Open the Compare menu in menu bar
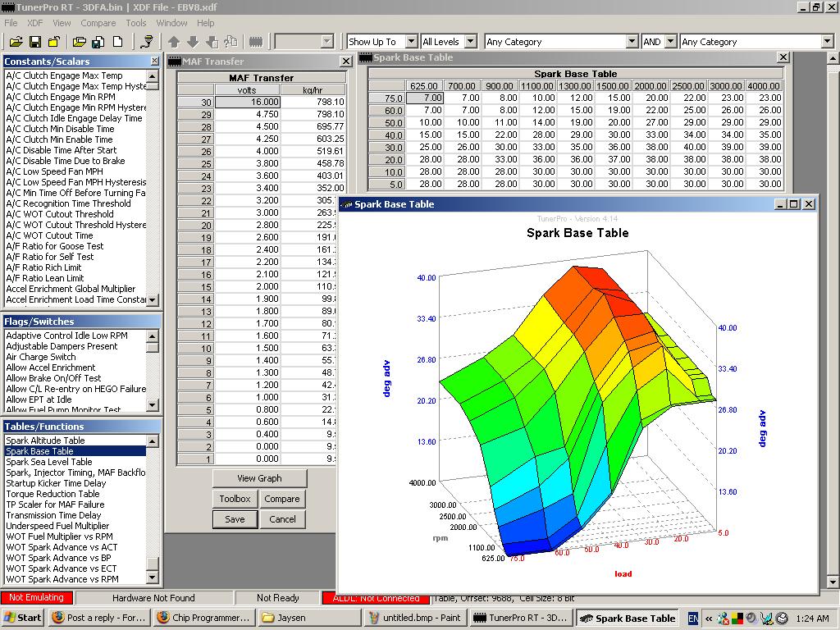840x630 pixels. pos(98,23)
